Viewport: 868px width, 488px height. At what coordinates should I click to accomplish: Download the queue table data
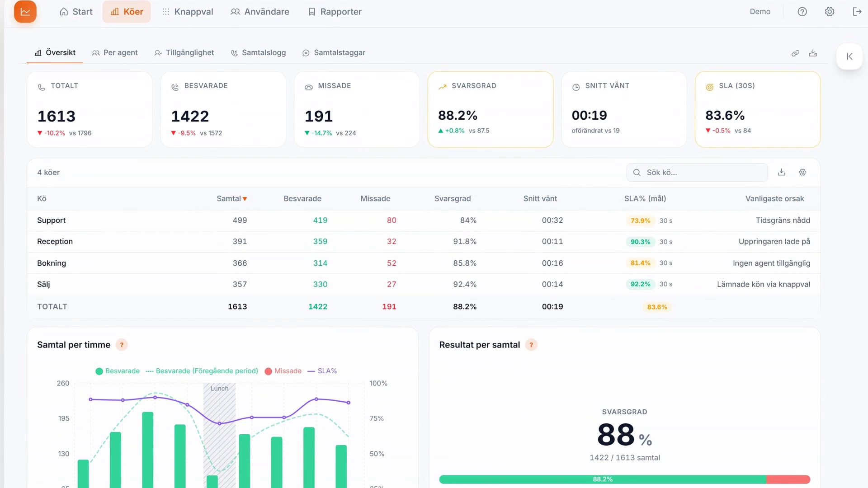click(781, 172)
